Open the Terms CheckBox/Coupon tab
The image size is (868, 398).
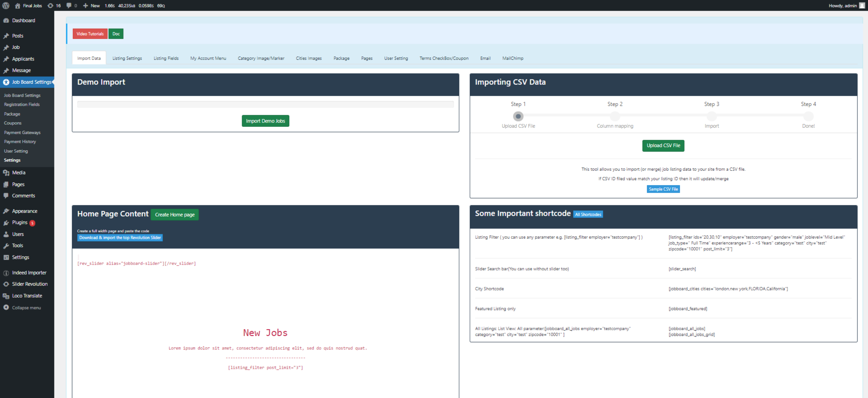(x=444, y=58)
